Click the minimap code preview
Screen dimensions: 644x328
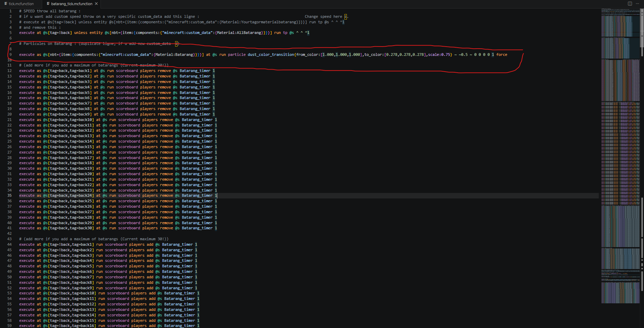pyautogui.click(x=620, y=156)
